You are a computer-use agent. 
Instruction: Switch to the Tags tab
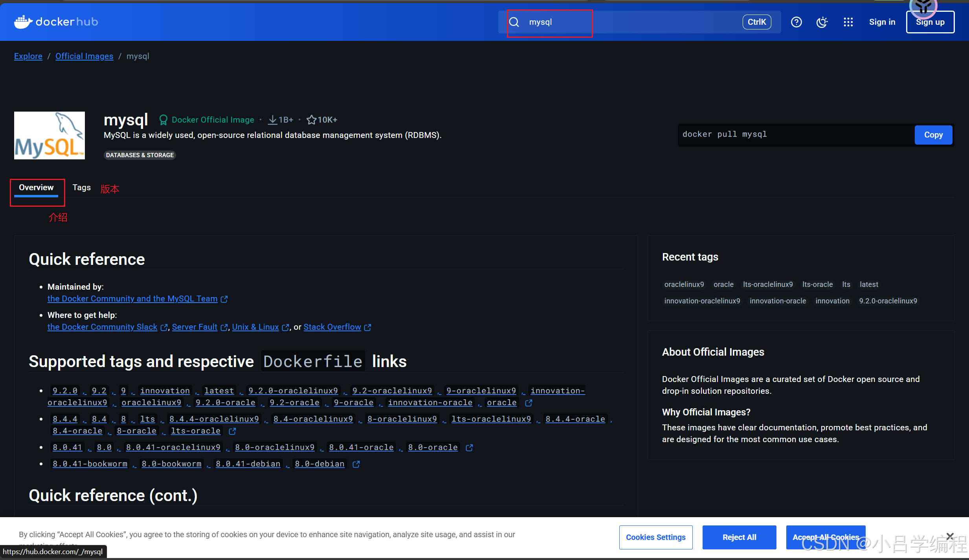click(x=81, y=187)
